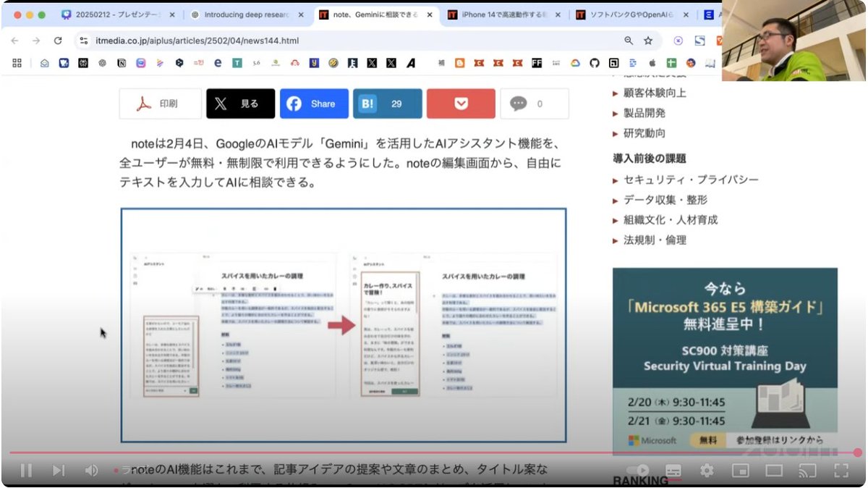Open Hatena Bookmark button showing 29
868x488 pixels.
pos(388,104)
